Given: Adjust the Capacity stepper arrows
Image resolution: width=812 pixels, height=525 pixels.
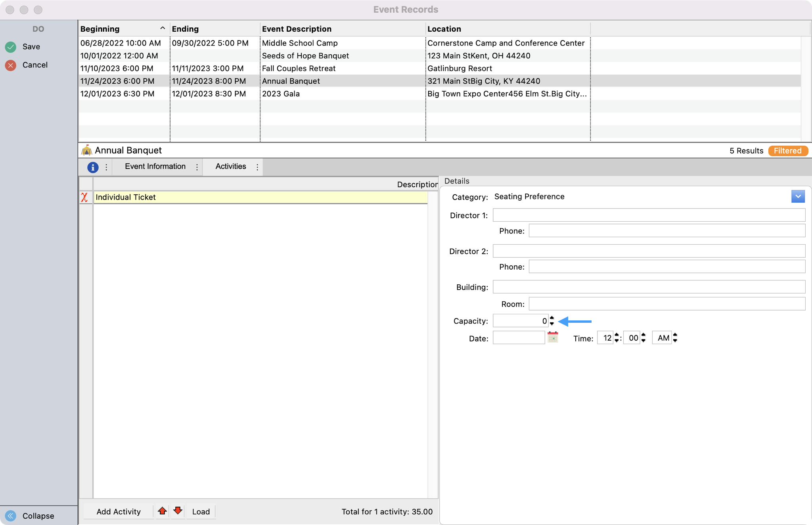Looking at the screenshot, I should coord(552,321).
